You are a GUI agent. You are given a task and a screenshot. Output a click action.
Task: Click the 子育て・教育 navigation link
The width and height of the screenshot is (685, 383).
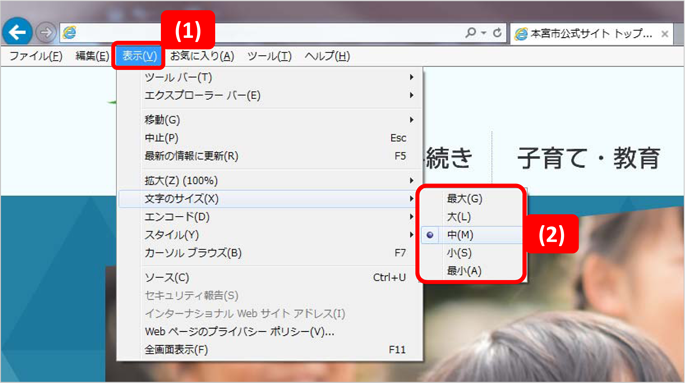(x=588, y=158)
